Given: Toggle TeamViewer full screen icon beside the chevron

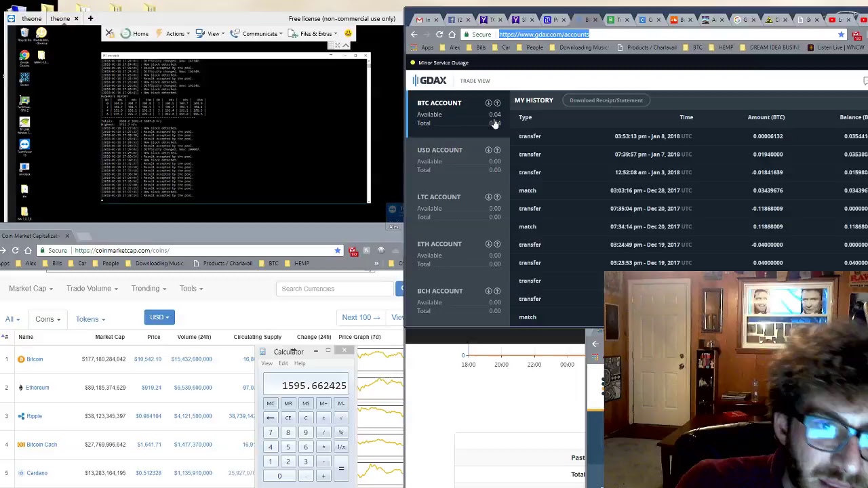Looking at the screenshot, I should (336, 45).
